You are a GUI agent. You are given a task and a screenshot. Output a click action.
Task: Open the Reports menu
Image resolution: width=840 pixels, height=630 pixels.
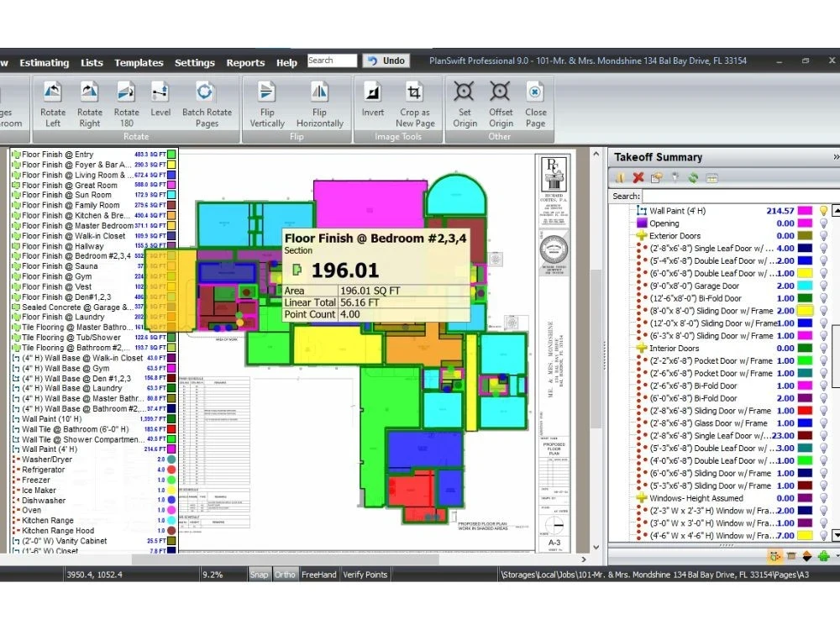pos(245,62)
